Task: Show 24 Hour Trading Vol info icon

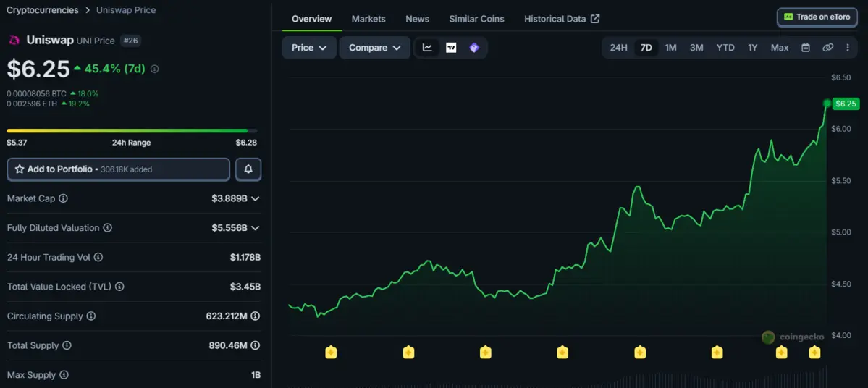Action: pyautogui.click(x=98, y=258)
